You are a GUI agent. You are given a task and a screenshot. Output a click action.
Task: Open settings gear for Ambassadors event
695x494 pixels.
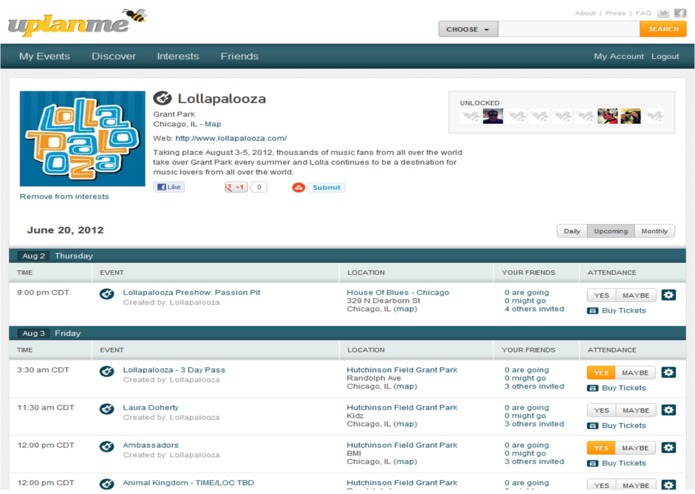coord(668,448)
